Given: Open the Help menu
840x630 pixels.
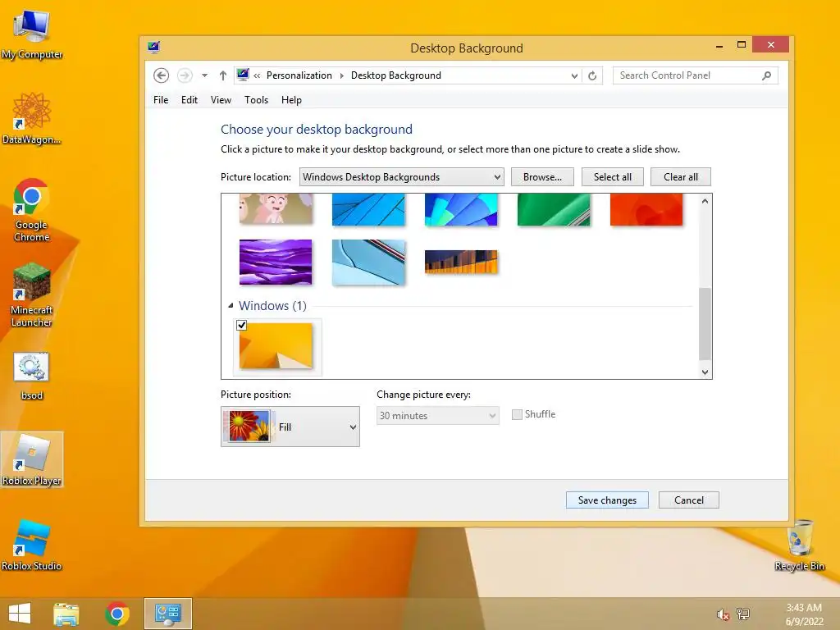Looking at the screenshot, I should click(291, 100).
